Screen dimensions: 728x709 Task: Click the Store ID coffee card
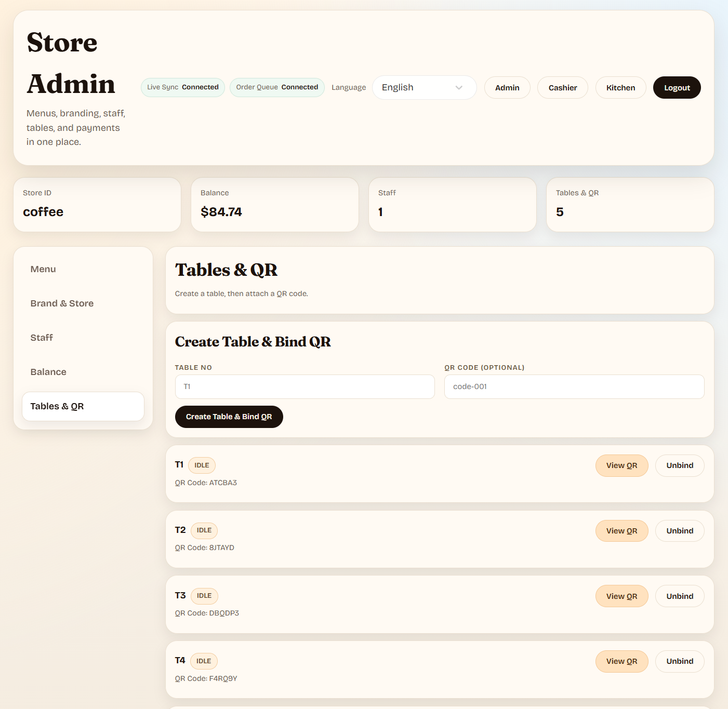(x=97, y=205)
